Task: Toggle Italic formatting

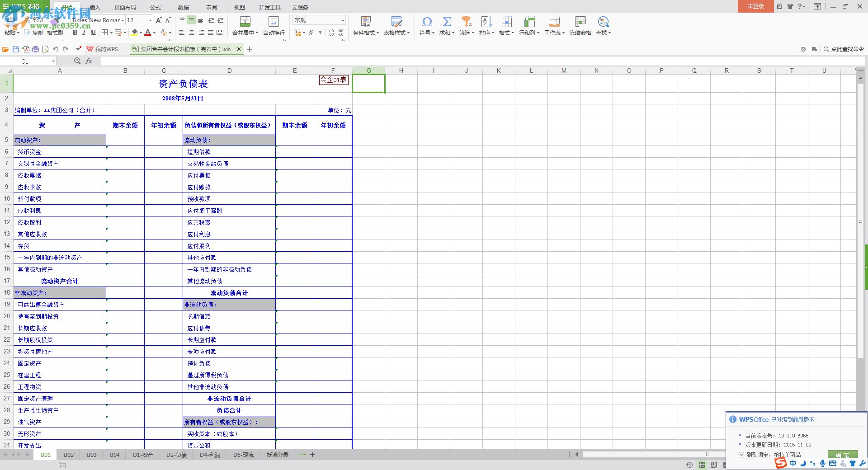Action: [84, 33]
